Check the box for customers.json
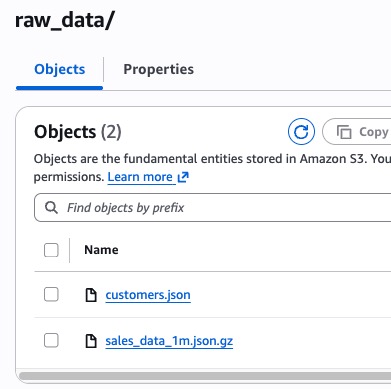The width and height of the screenshot is (391, 389). 51,295
